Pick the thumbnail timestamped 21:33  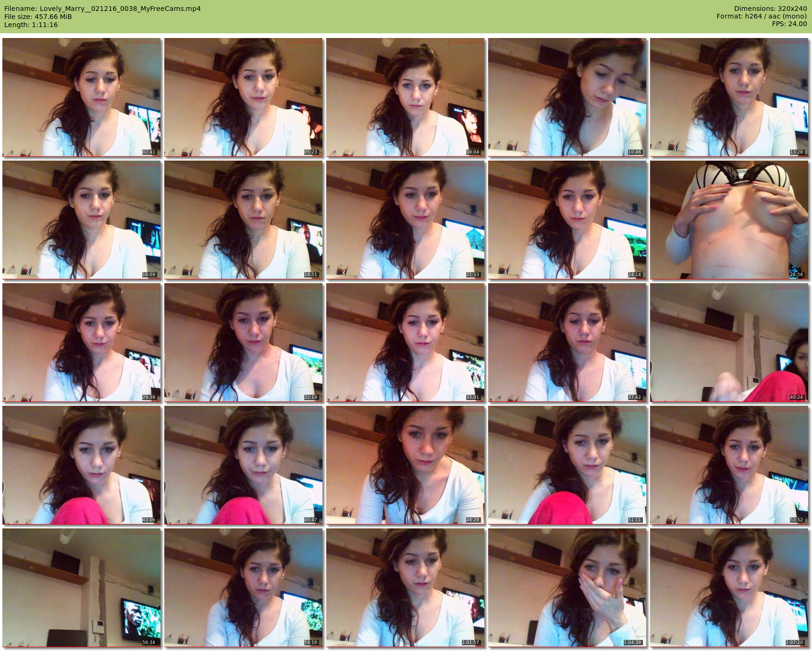[x=406, y=220]
